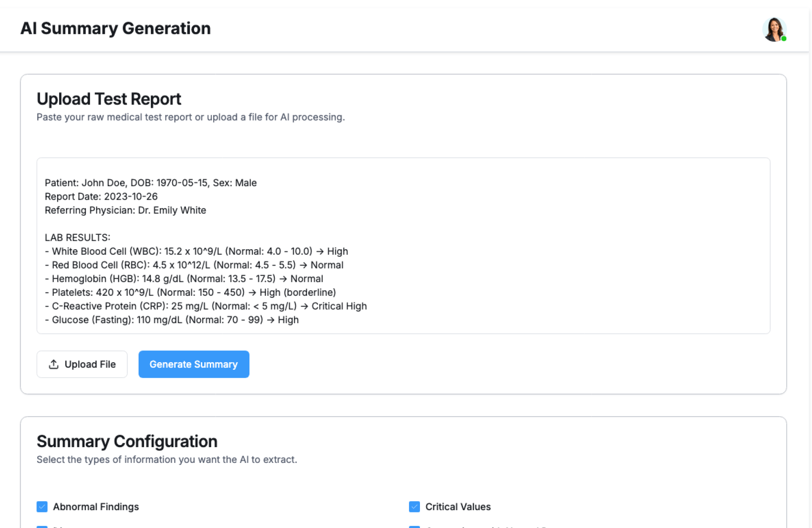Click the Referring Physician line
Viewport: 812px width, 528px height.
pyautogui.click(x=125, y=210)
